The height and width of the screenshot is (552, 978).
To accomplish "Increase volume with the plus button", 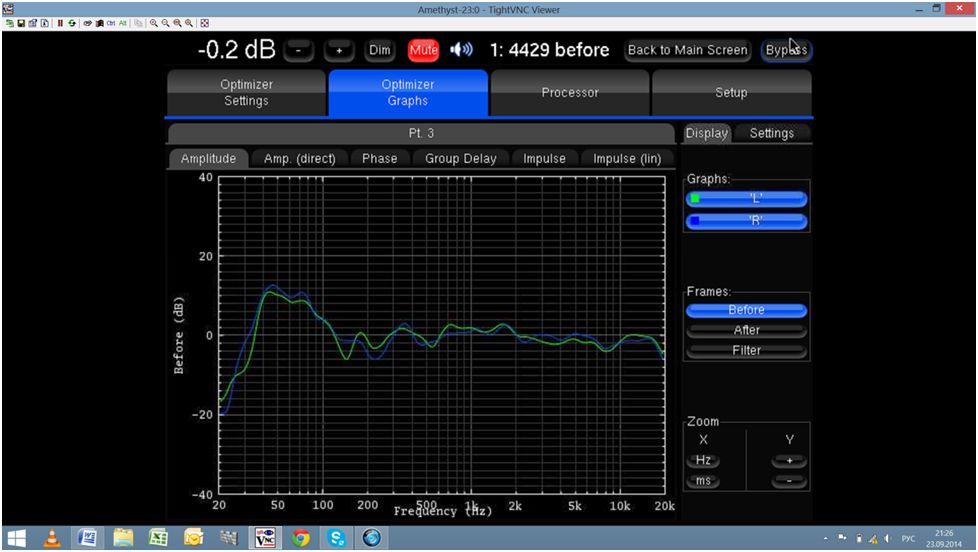I will coord(339,50).
